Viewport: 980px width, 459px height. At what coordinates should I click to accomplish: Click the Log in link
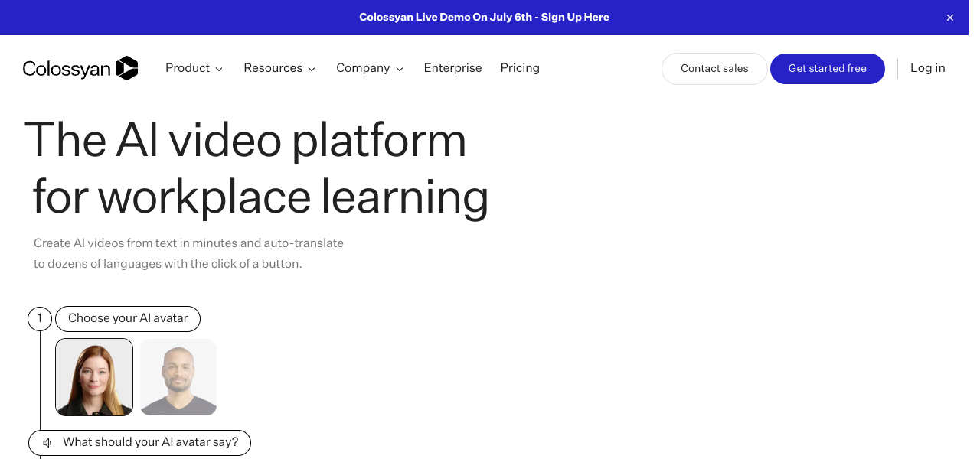[x=927, y=68]
